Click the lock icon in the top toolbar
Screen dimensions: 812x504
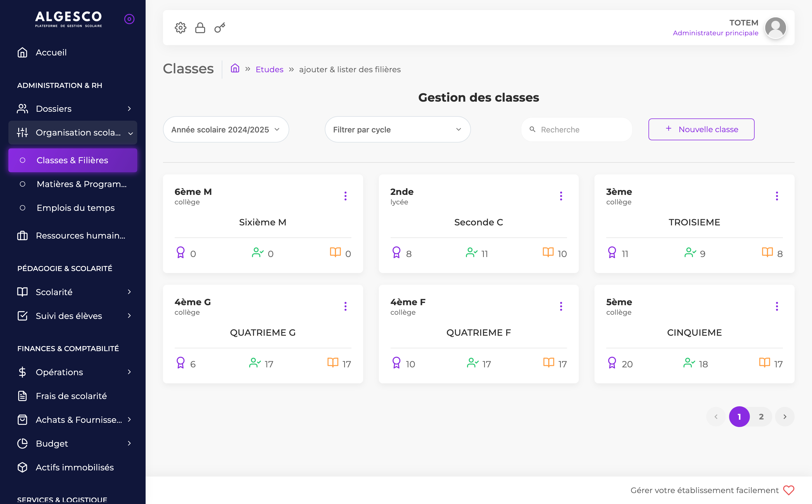pyautogui.click(x=200, y=28)
